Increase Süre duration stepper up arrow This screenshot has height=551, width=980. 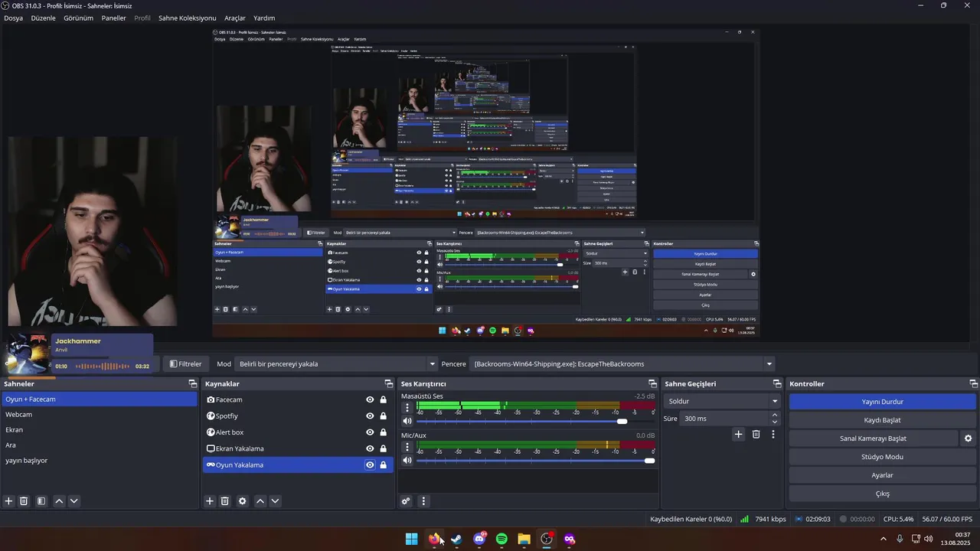[x=775, y=416]
